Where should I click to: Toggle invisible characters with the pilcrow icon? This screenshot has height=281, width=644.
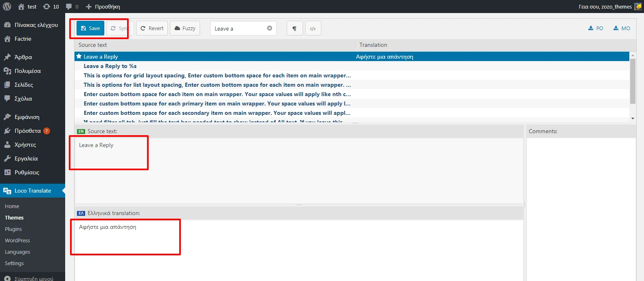[x=295, y=29]
